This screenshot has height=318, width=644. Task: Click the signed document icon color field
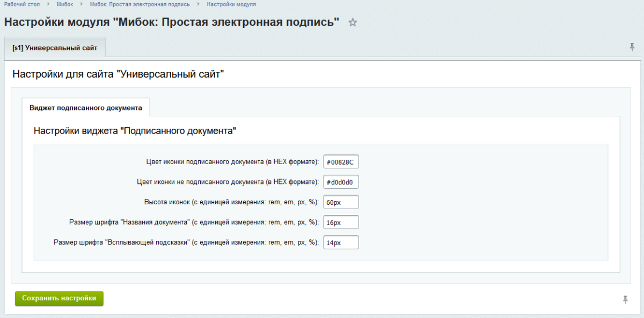pos(341,161)
